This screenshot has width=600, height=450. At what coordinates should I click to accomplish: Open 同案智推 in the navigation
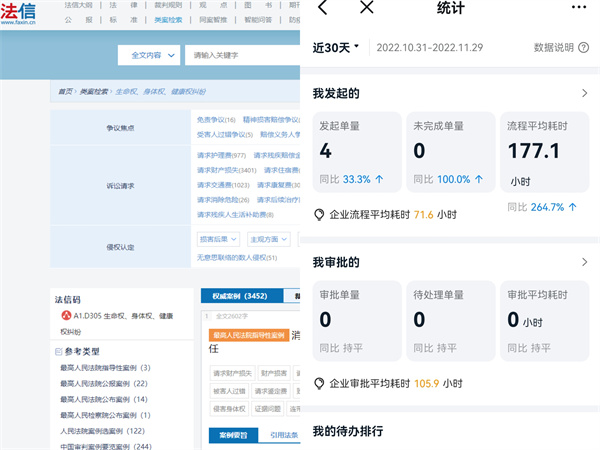[213, 20]
